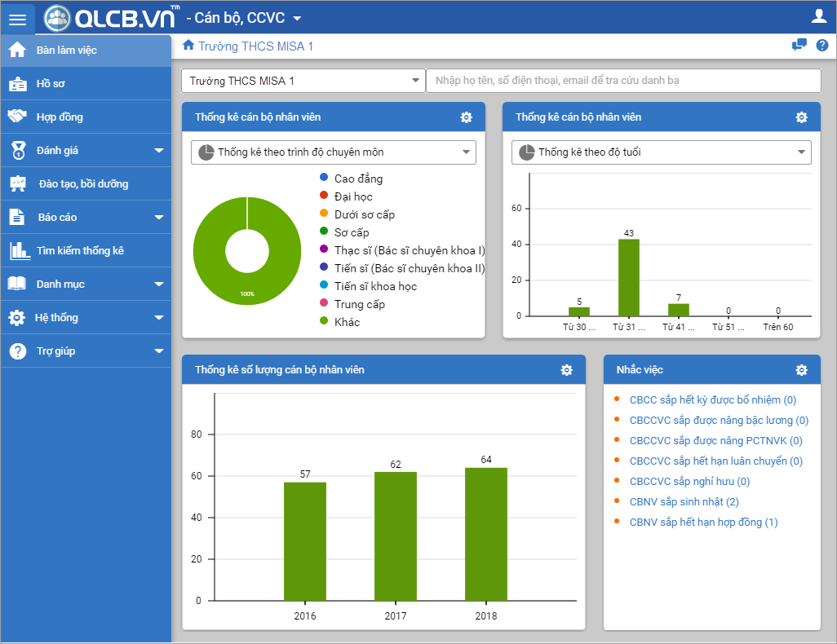The height and width of the screenshot is (644, 837).
Task: Open settings gear of Nhắc việc panel
Action: pos(801,370)
